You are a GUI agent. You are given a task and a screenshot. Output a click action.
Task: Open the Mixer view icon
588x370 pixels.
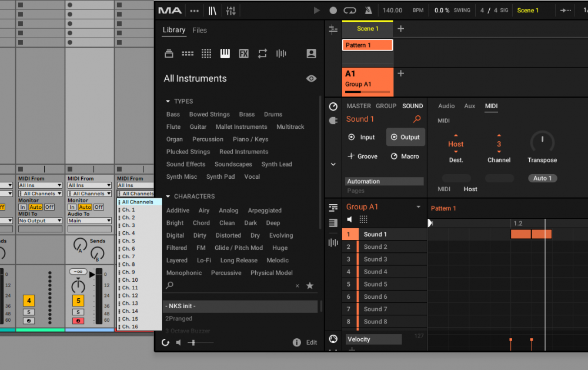coord(230,11)
